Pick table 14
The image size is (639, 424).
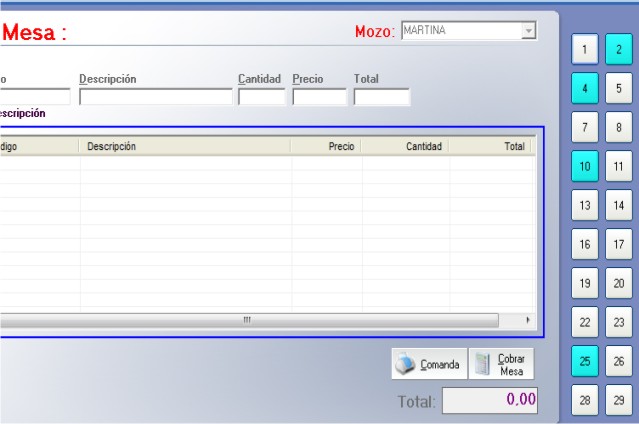(x=619, y=205)
